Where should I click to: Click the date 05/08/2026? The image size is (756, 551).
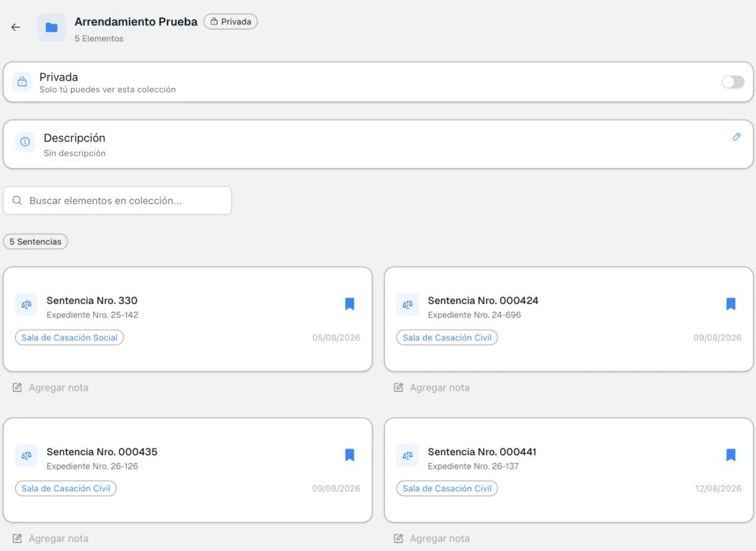(336, 338)
